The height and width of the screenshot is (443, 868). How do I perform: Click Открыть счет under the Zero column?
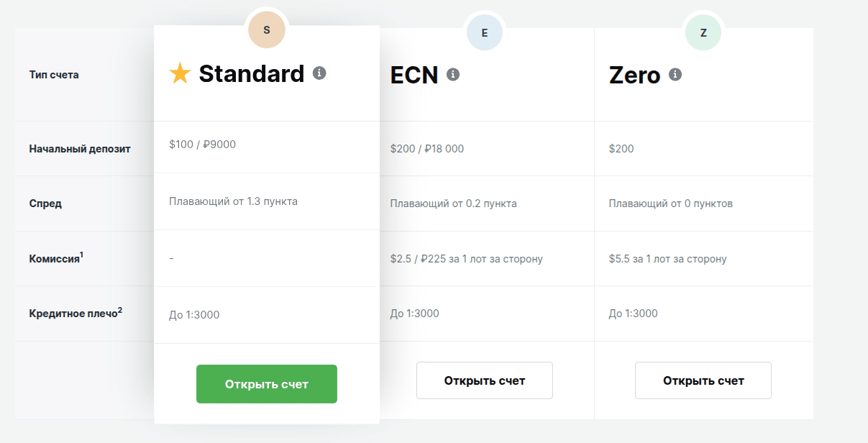click(x=703, y=380)
